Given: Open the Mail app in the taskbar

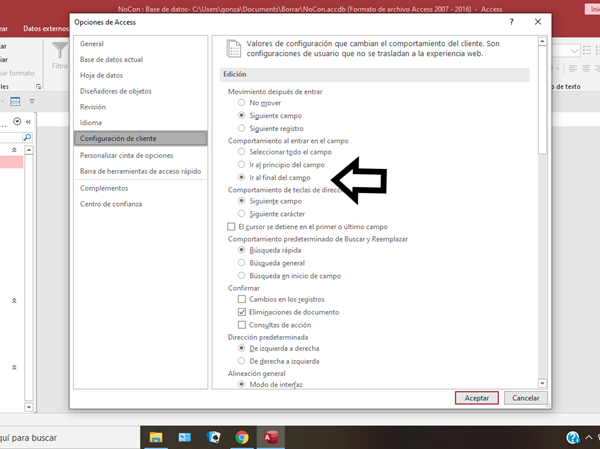Looking at the screenshot, I should click(x=184, y=437).
